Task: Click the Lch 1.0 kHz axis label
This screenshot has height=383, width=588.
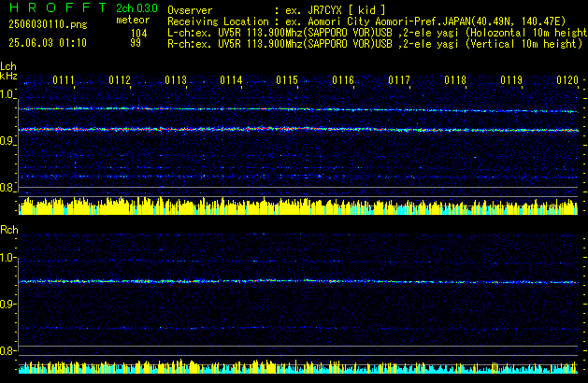Action: (x=7, y=94)
